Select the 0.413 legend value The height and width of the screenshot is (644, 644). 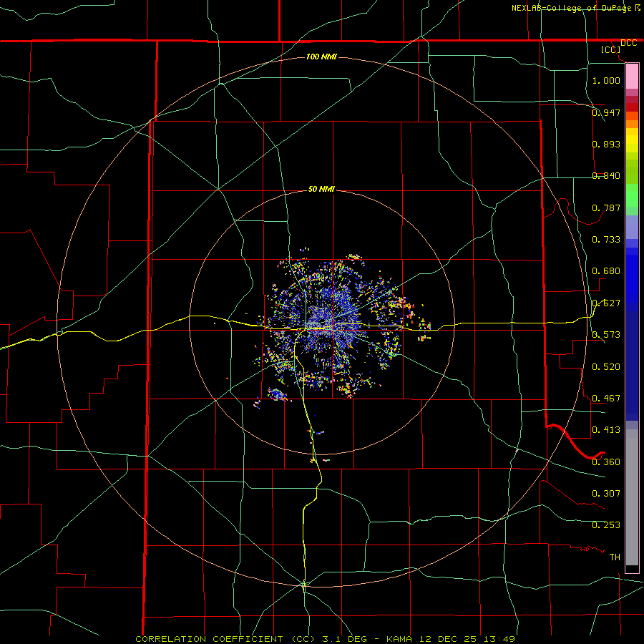pos(606,429)
